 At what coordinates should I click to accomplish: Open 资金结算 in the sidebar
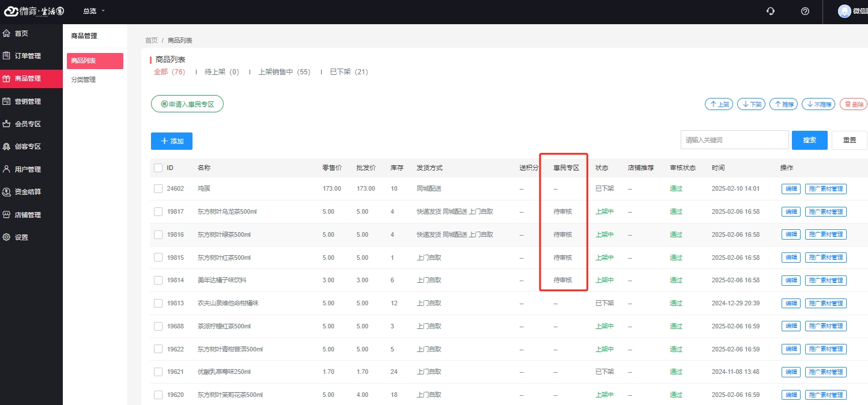click(x=28, y=192)
